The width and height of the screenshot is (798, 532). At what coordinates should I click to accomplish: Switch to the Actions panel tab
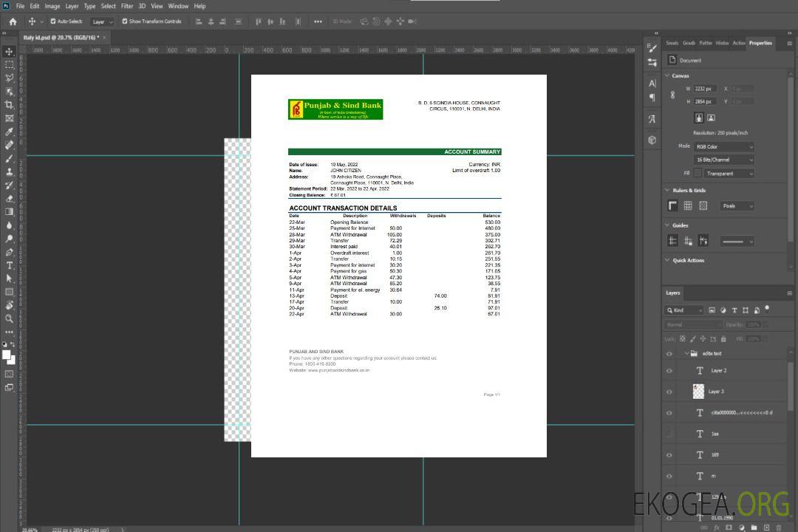(x=738, y=43)
